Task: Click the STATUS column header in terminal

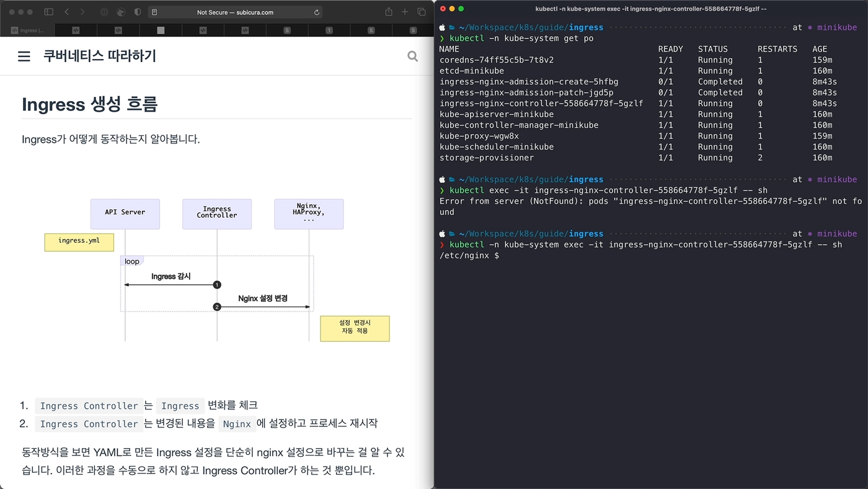Action: click(713, 49)
